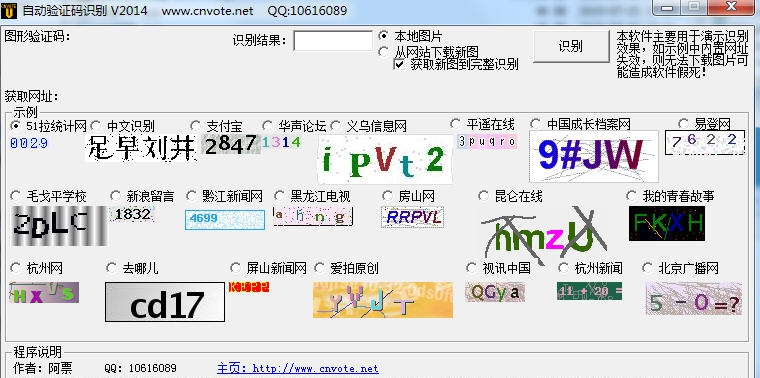Click the QGya captcha image

tap(495, 292)
